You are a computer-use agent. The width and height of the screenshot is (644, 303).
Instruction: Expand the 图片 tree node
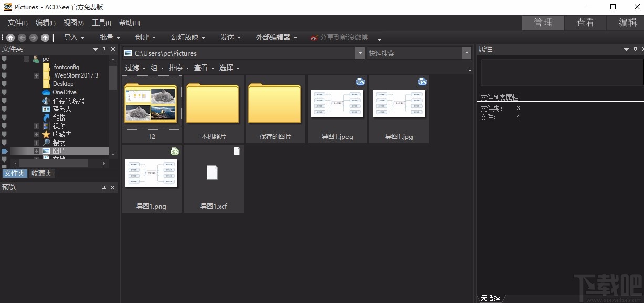pos(36,150)
